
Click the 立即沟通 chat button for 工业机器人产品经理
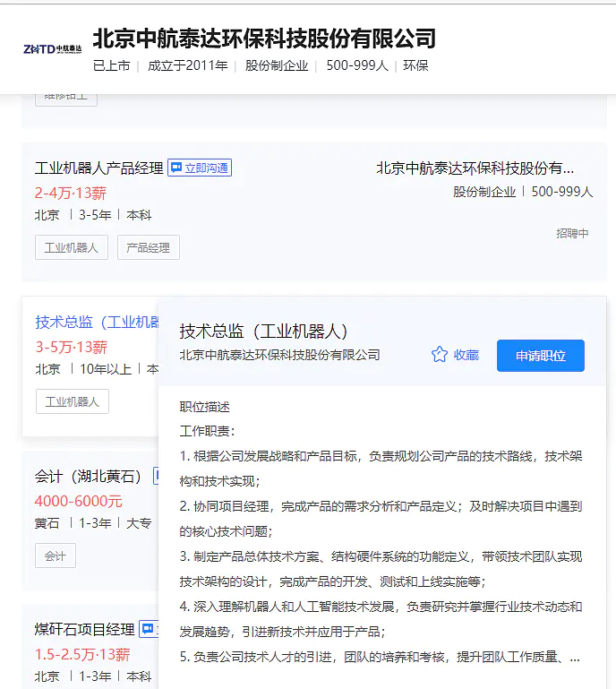pyautogui.click(x=200, y=168)
